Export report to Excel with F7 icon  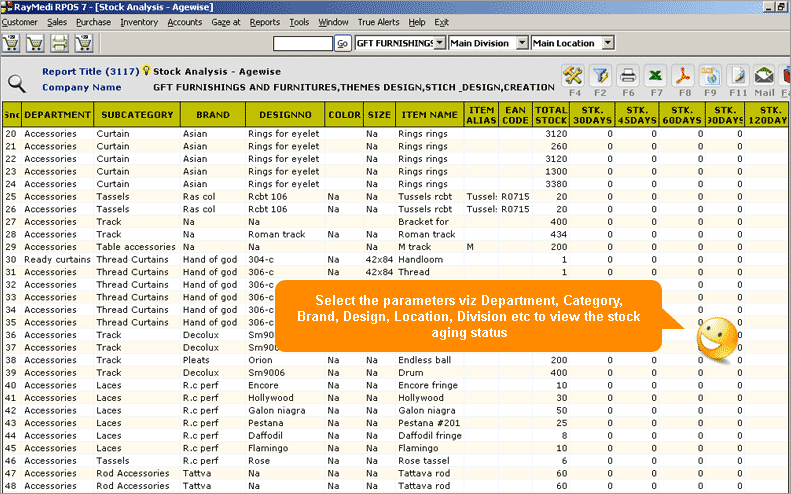[x=656, y=76]
